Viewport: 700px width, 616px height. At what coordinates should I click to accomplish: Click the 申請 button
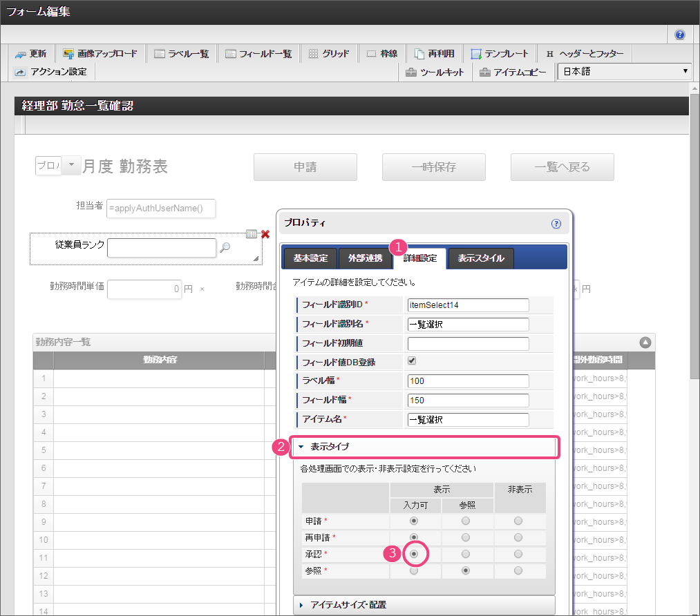pos(305,167)
